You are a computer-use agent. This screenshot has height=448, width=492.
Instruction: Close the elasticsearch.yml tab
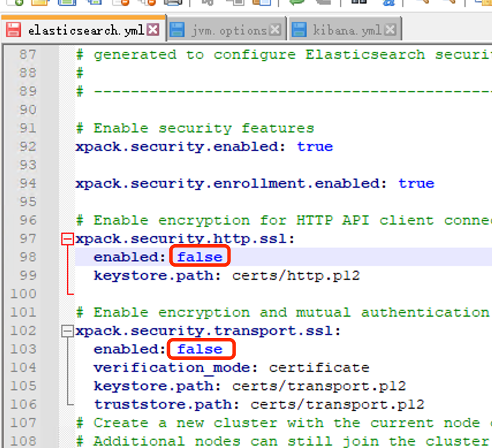tap(153, 30)
